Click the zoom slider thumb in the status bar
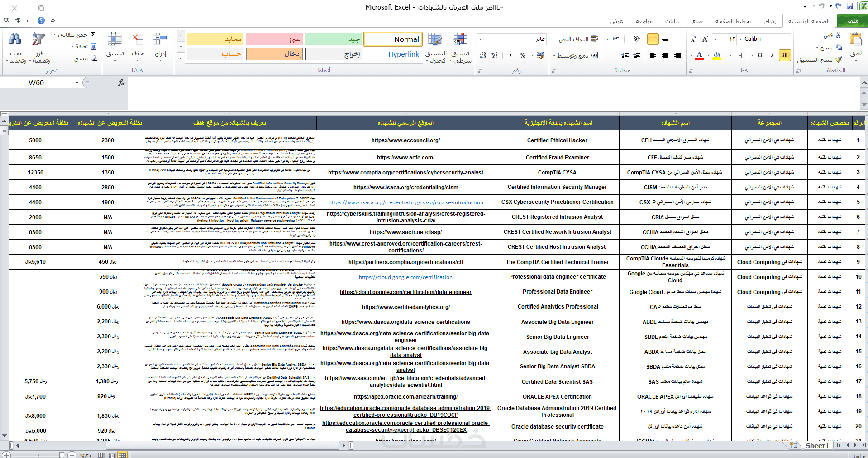 coord(62,455)
